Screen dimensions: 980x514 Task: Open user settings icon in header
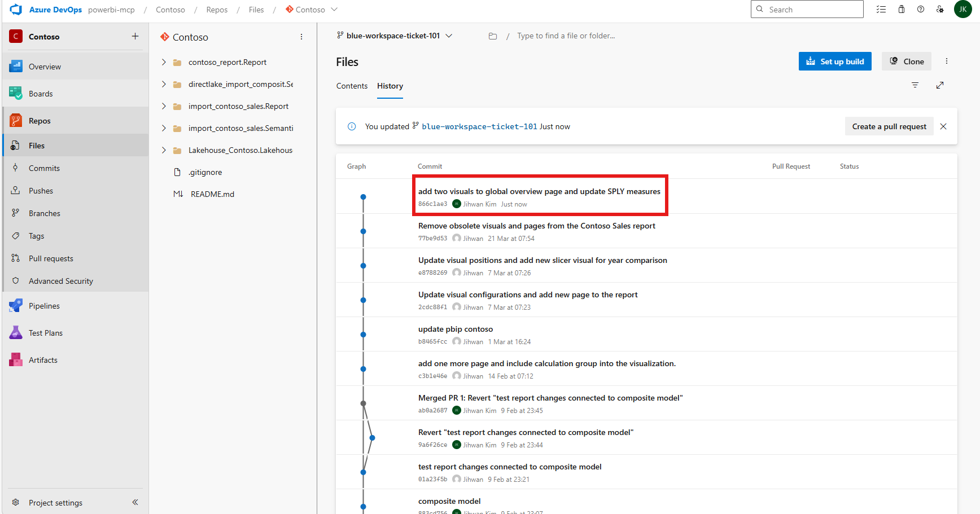click(940, 10)
